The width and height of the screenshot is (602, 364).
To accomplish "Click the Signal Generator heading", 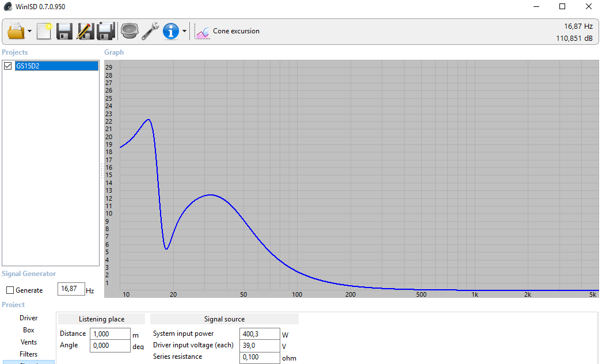I will (x=29, y=274).
